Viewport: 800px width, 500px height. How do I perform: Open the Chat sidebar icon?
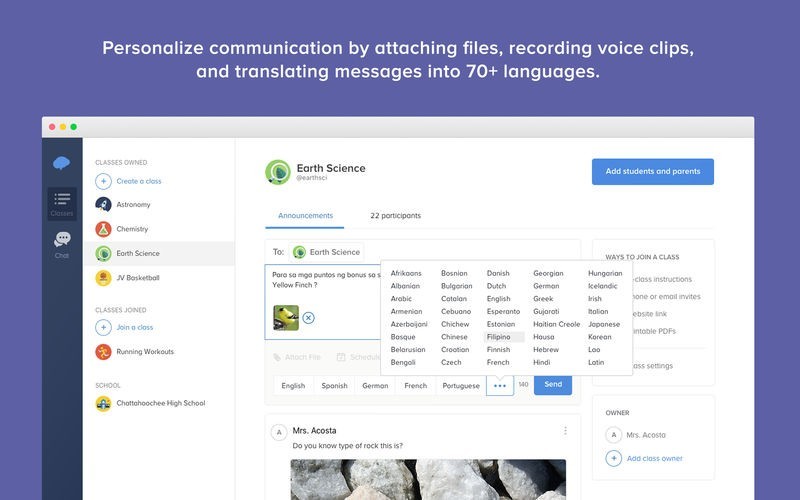click(62, 242)
